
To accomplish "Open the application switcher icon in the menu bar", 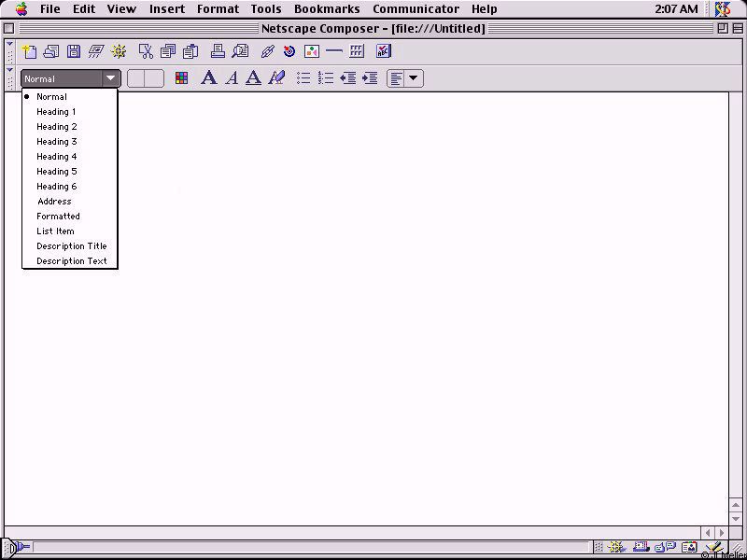I will [723, 9].
